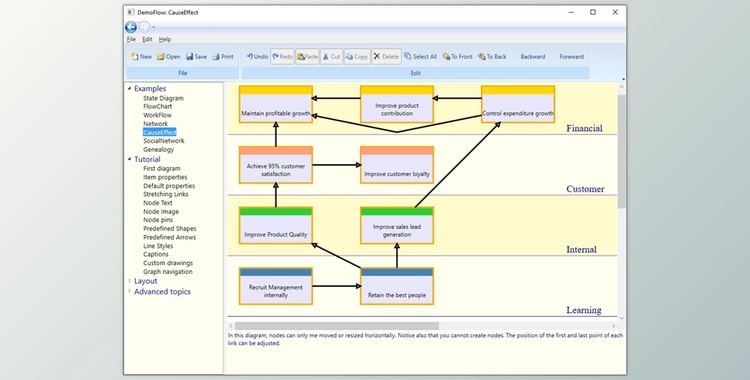Click the diagram scroll-up arrow
Viewport: 750px width, 380px height.
coord(621,88)
